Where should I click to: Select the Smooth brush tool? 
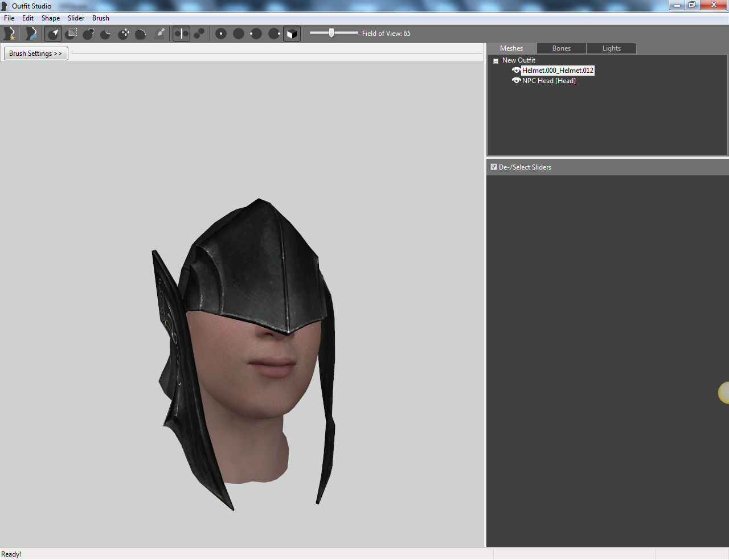click(141, 34)
